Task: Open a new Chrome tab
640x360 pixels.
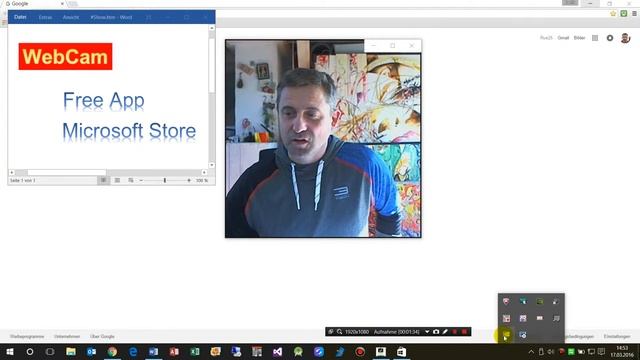Action: pos(73,4)
